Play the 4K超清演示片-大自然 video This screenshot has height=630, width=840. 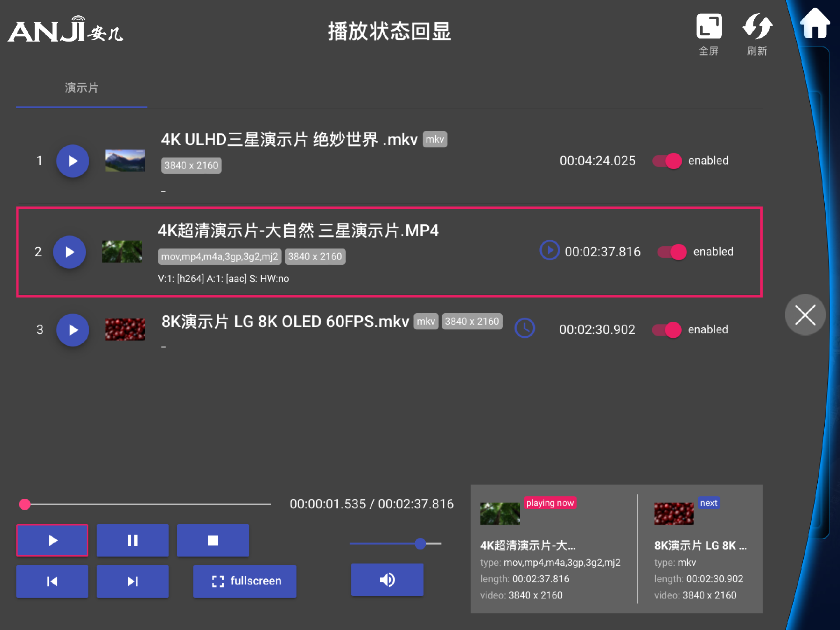pos(69,252)
